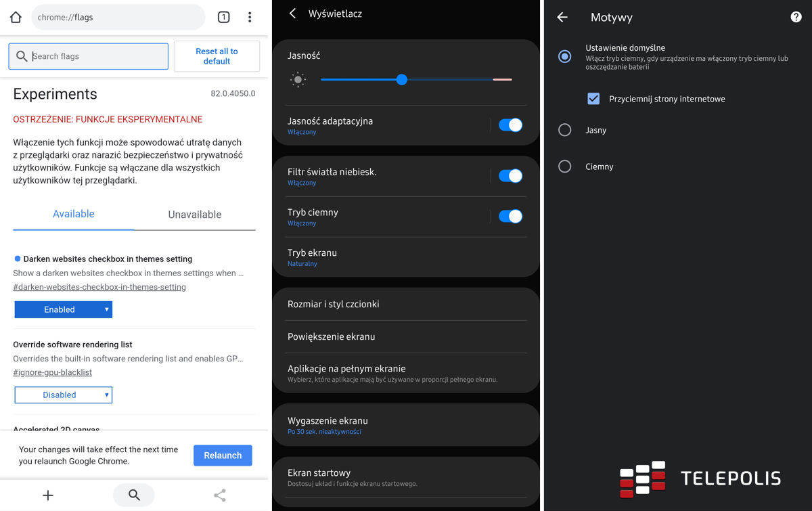Image resolution: width=812 pixels, height=511 pixels.
Task: Open Chrome three-dot overflow menu
Action: pyautogui.click(x=250, y=18)
